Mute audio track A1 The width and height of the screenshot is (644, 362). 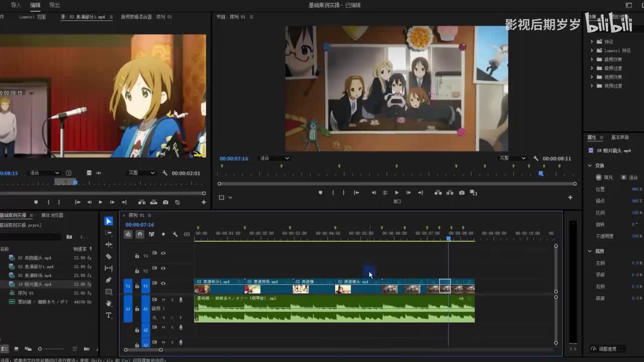pos(164,300)
